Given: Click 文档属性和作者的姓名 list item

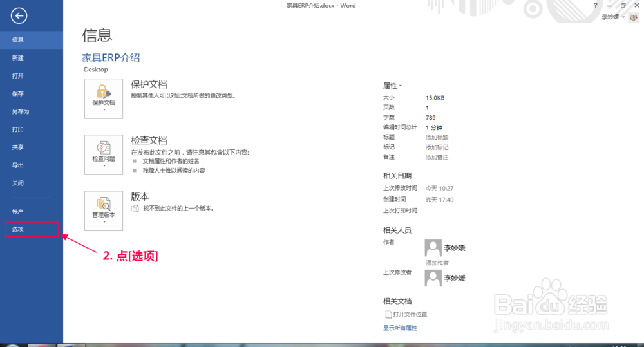Looking at the screenshot, I should pyautogui.click(x=171, y=161).
